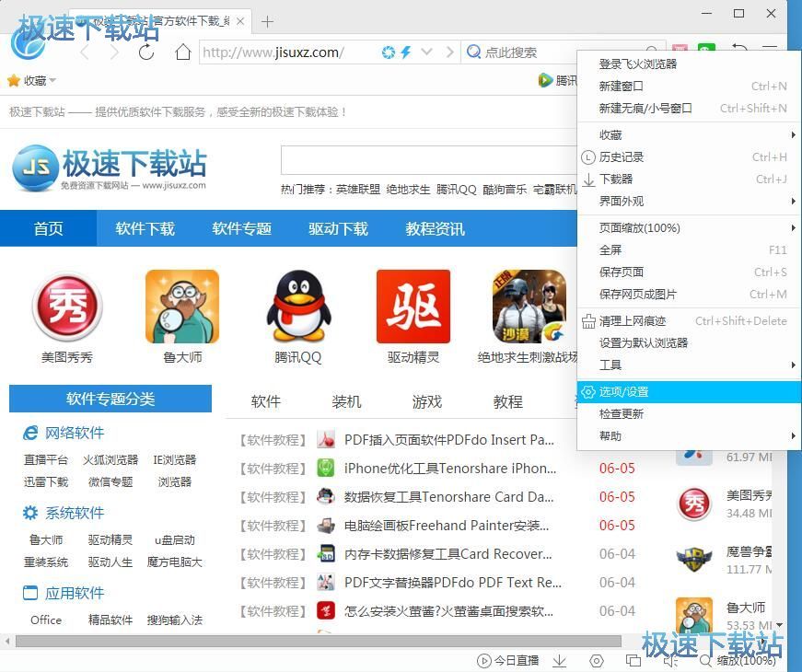
Task: Click the search magnifier icon in search box
Action: pyautogui.click(x=473, y=52)
